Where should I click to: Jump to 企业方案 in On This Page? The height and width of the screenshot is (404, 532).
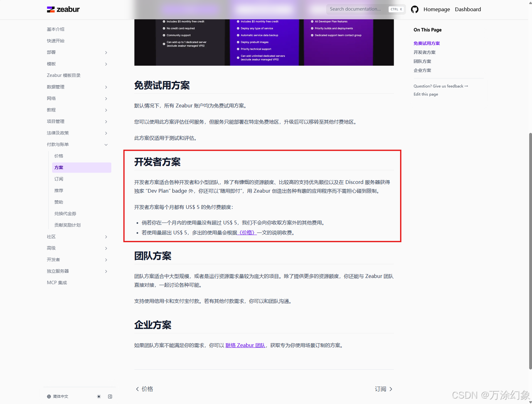422,71
